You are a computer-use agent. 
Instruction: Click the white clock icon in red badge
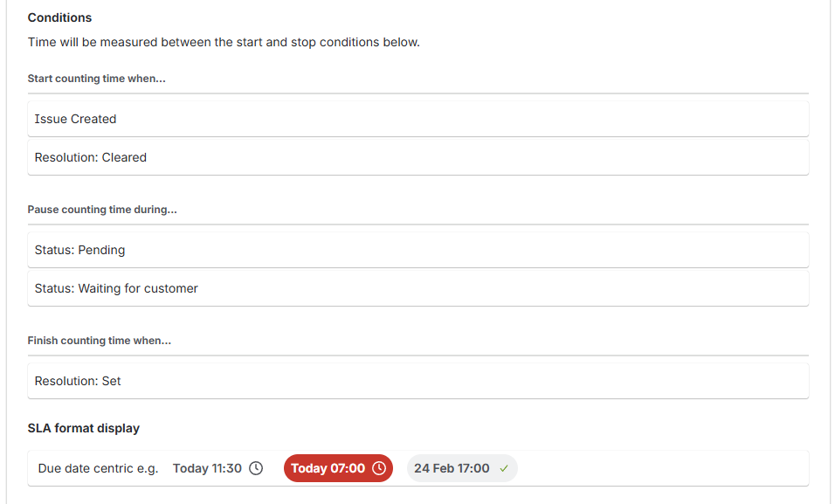click(378, 468)
